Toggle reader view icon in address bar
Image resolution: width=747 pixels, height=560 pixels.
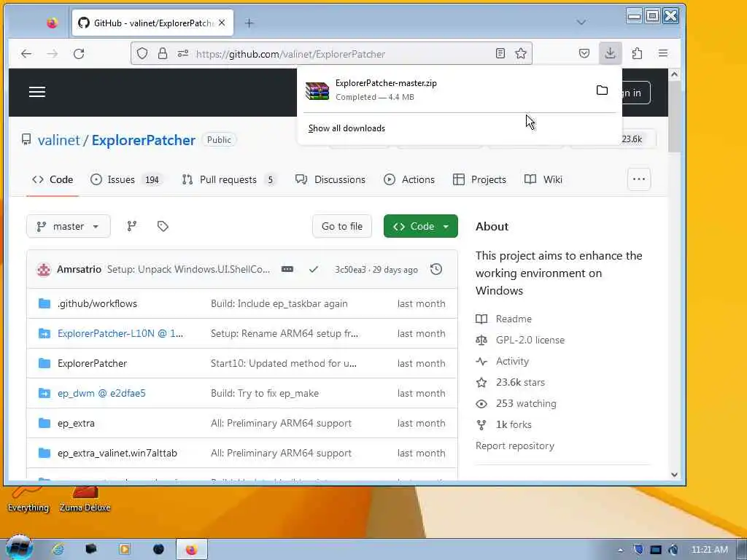(x=500, y=54)
